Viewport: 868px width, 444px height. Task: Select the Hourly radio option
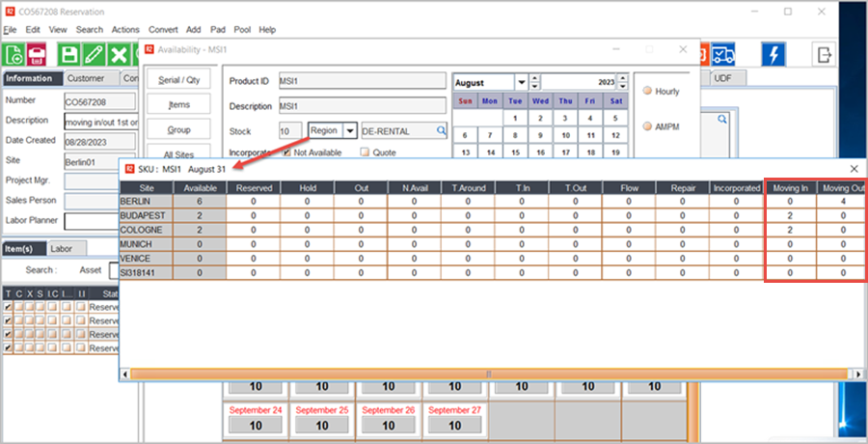(x=648, y=92)
